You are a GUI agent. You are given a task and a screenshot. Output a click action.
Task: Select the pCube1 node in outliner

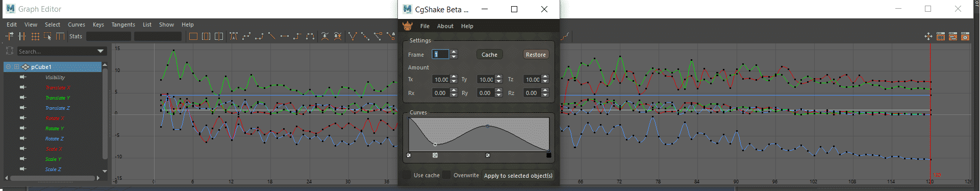[x=53, y=67]
